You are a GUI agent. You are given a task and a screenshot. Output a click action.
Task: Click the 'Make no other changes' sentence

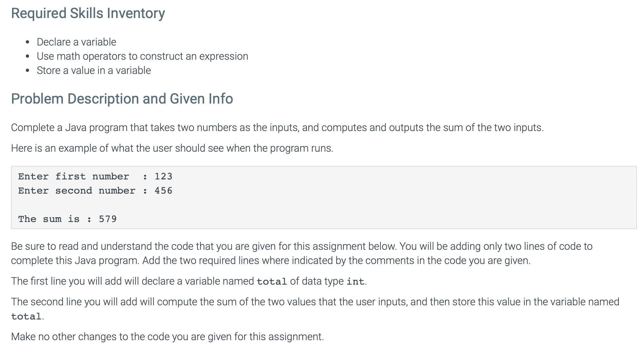coord(167,337)
